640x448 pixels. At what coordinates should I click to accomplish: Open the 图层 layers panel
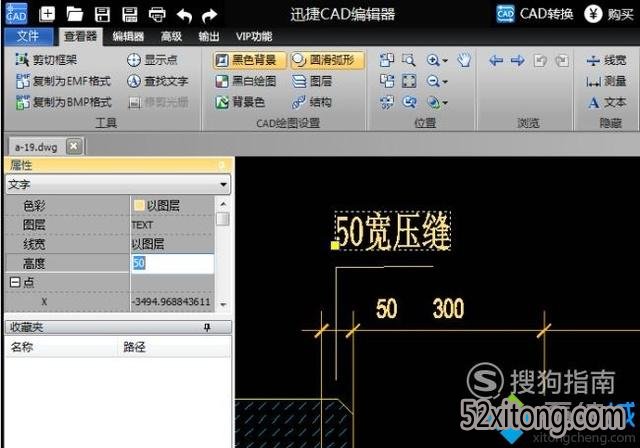(x=312, y=81)
